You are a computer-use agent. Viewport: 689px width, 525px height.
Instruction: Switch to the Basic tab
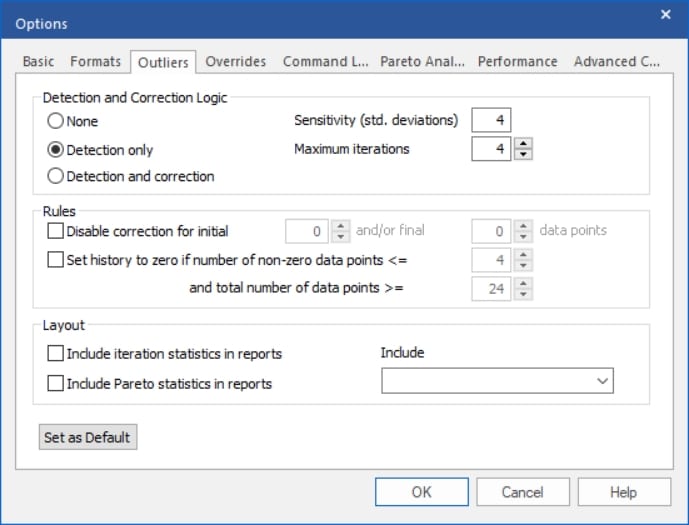coord(39,62)
